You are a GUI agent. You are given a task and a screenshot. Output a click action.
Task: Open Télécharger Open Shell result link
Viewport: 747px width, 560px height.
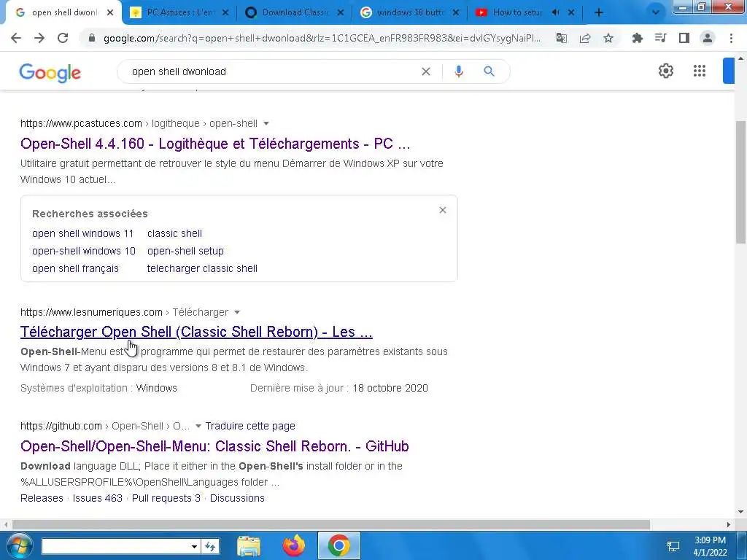coord(196,332)
